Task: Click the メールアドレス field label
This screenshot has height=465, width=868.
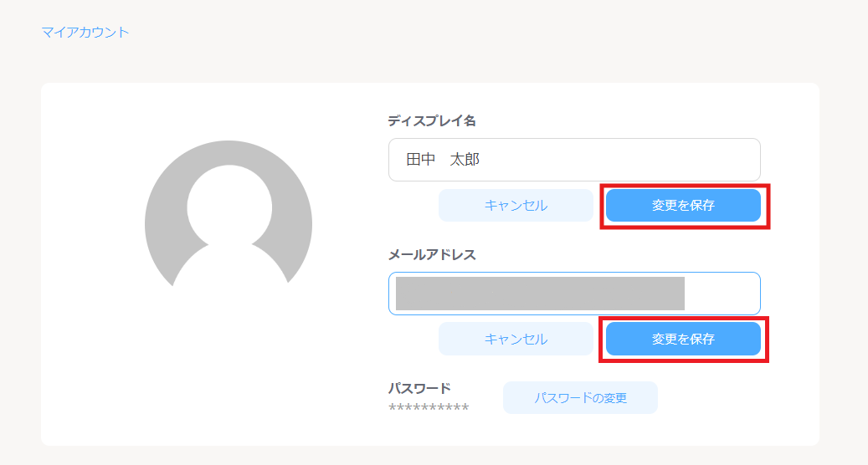Action: [432, 254]
